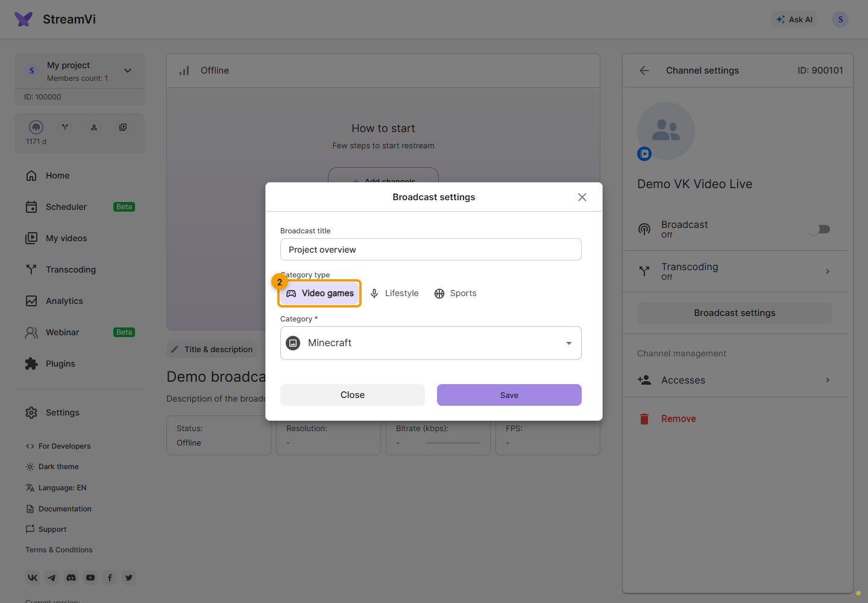
Task: Click the video library icon in the sidebar icon row
Action: (123, 127)
